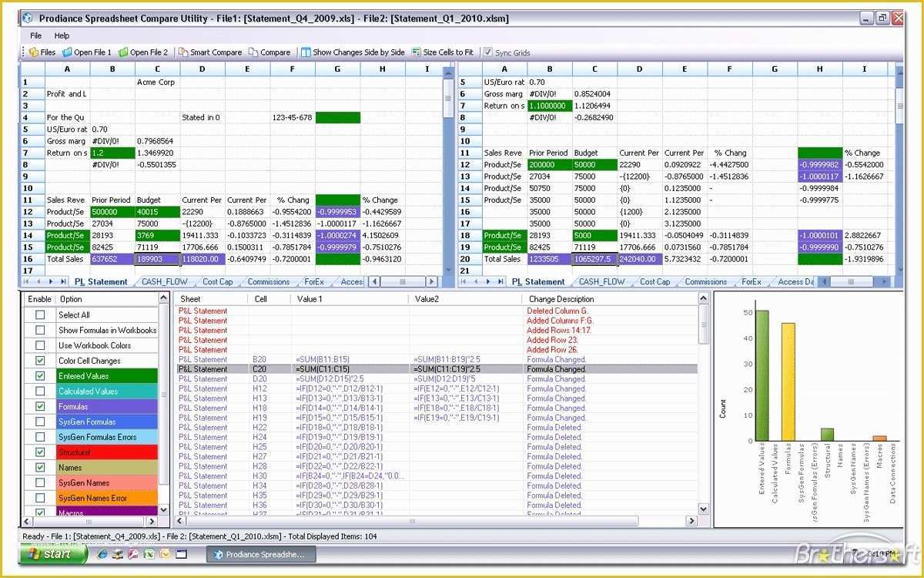
Task: Select the 'Added Row 26.' change row
Action: pyautogui.click(x=437, y=349)
